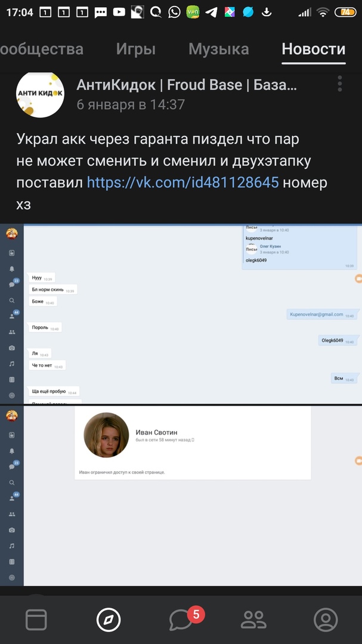Open the vk.com/id481128645 link
Image resolution: width=362 pixels, height=644 pixels.
coord(183,182)
